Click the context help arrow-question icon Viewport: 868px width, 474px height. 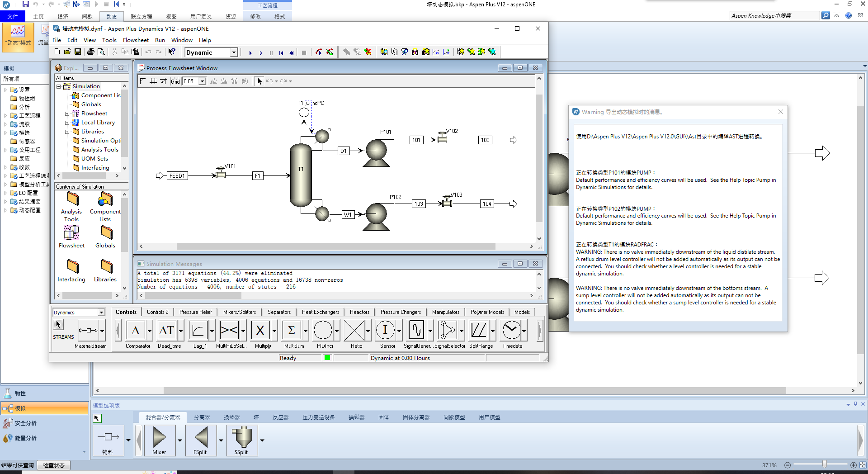(172, 52)
